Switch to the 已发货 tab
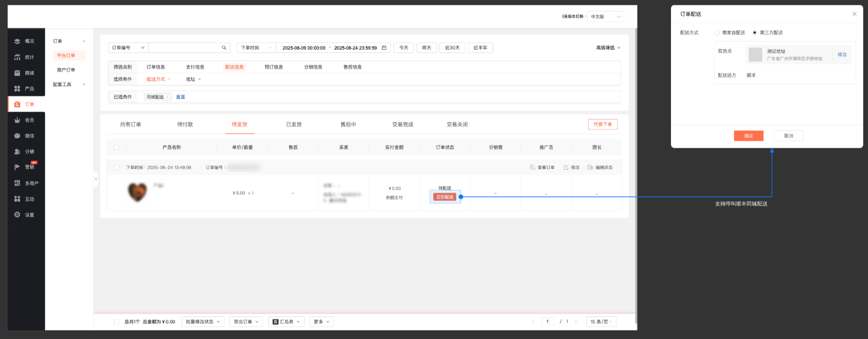This screenshot has width=868, height=339. click(x=294, y=124)
